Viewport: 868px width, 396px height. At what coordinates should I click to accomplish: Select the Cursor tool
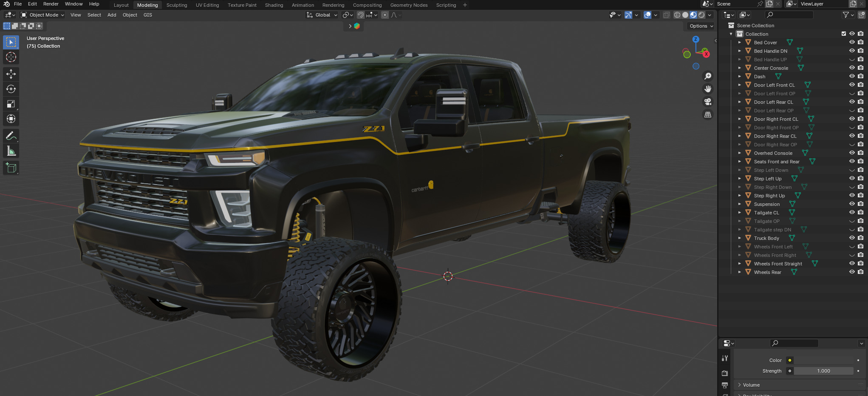click(11, 57)
